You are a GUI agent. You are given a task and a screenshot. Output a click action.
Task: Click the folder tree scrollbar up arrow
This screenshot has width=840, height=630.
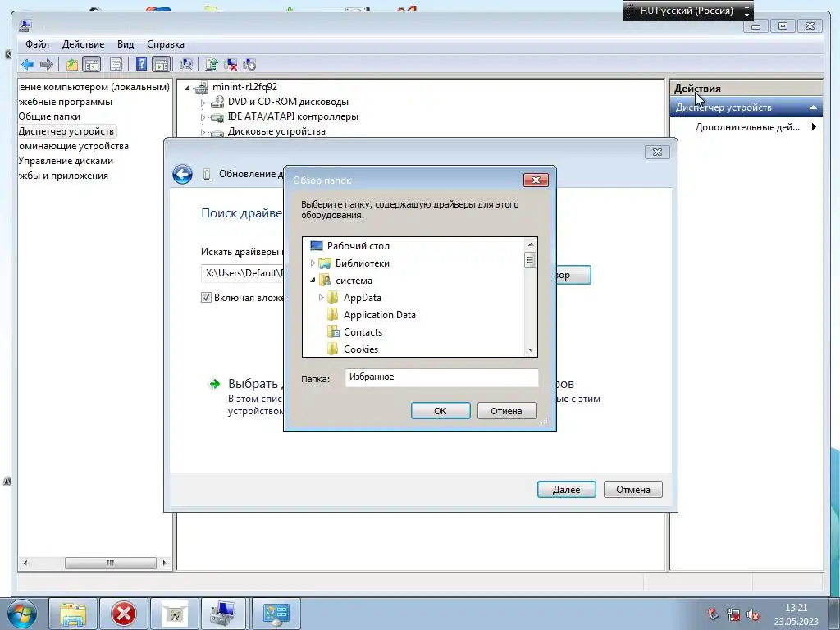(x=531, y=244)
